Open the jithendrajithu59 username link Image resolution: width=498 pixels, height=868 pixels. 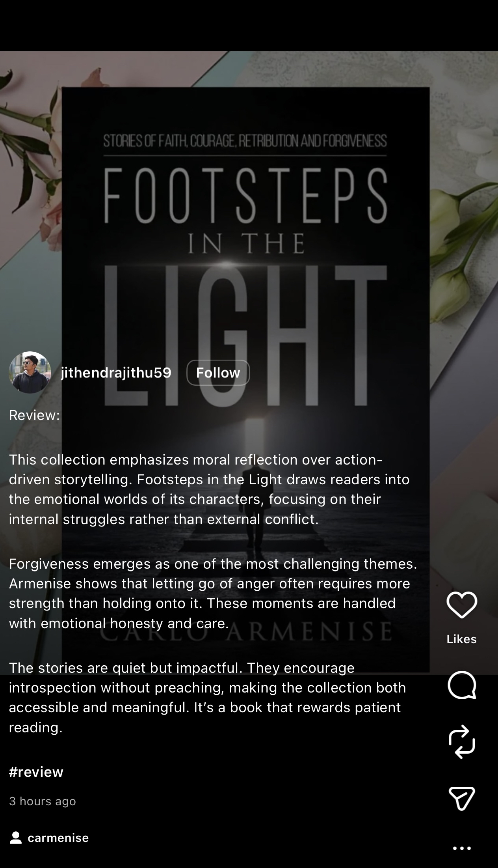(116, 372)
